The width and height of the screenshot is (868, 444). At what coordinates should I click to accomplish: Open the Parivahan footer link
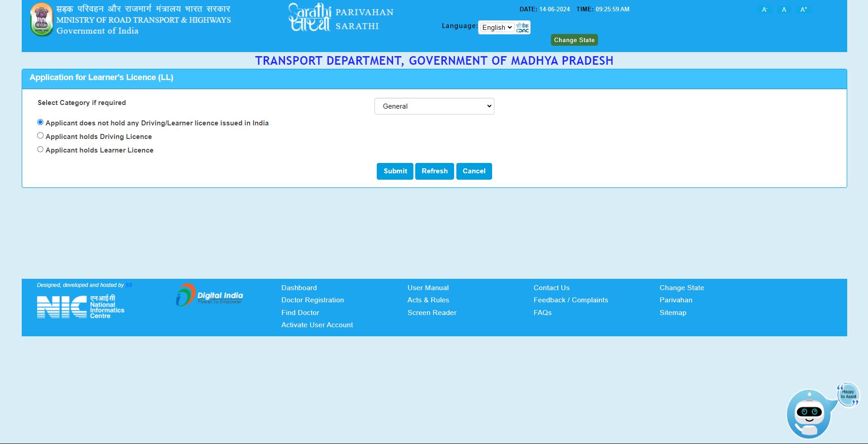pyautogui.click(x=676, y=300)
